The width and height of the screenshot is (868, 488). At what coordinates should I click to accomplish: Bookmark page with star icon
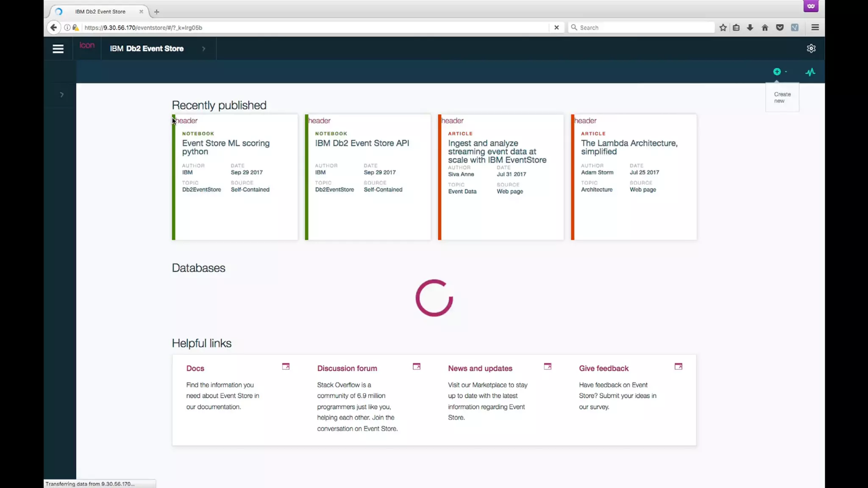723,28
